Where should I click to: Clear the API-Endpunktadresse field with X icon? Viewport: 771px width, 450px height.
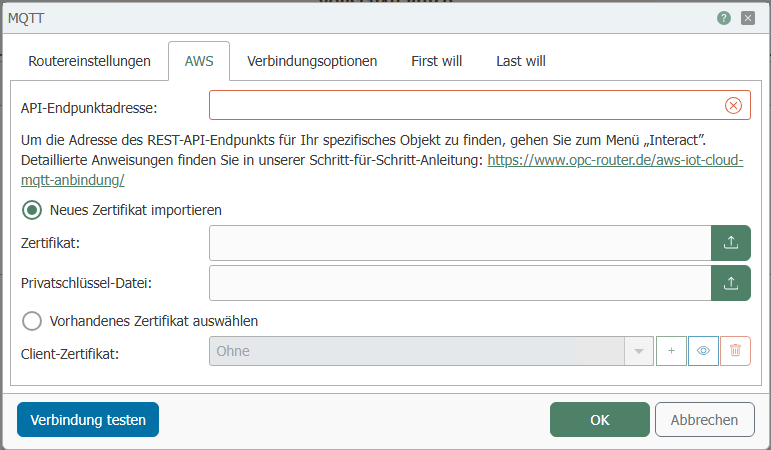tap(733, 105)
